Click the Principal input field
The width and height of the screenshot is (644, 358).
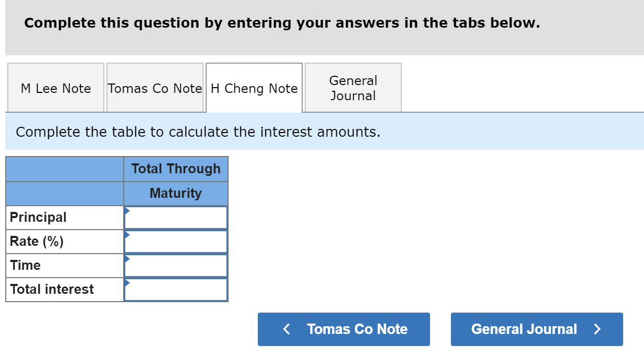177,217
